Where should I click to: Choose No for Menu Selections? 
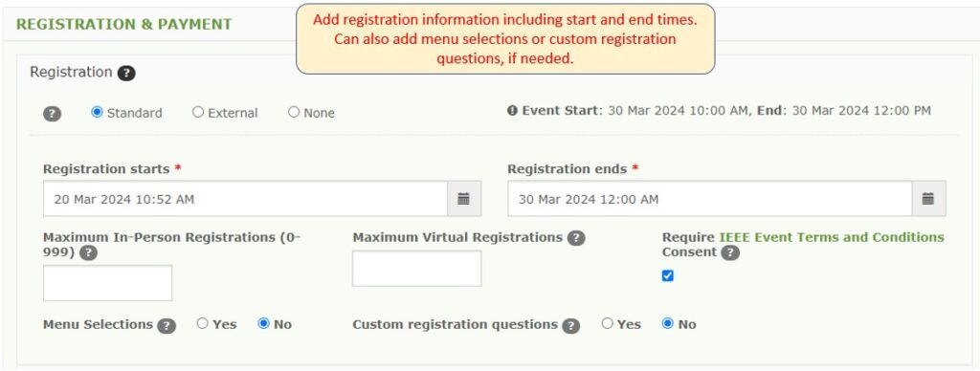coord(264,323)
